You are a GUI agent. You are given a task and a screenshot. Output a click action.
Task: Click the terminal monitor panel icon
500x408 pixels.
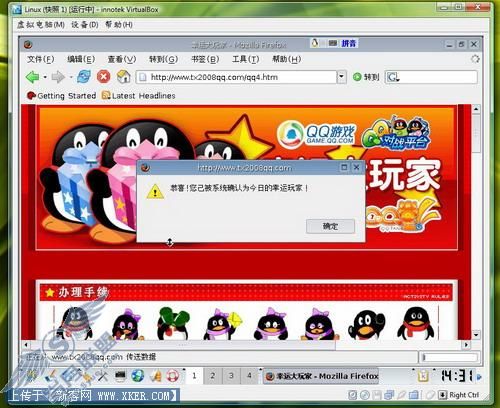pos(120,376)
